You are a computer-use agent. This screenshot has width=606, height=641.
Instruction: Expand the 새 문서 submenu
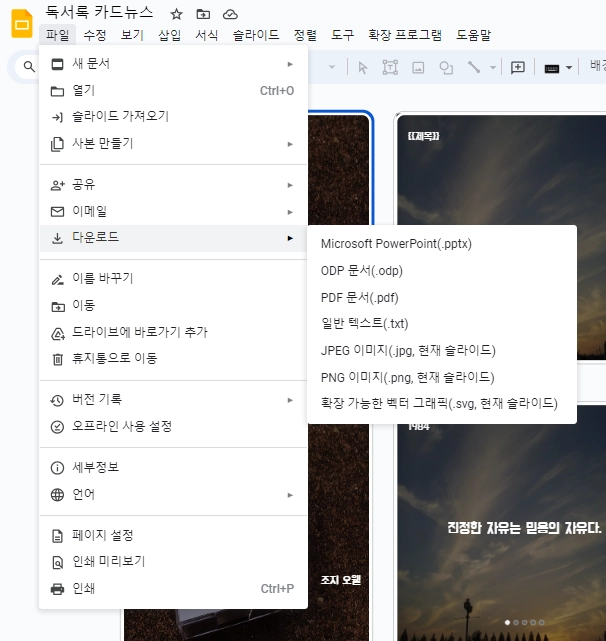click(x=290, y=64)
